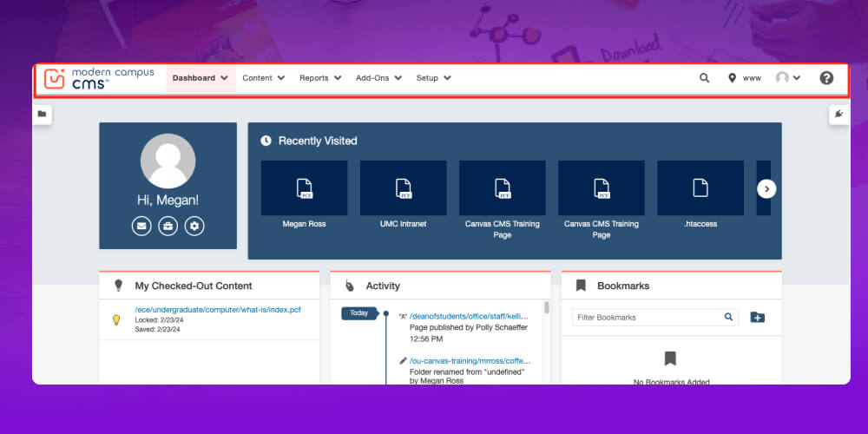Click the briefcase icon under user avatar
868x434 pixels.
168,226
